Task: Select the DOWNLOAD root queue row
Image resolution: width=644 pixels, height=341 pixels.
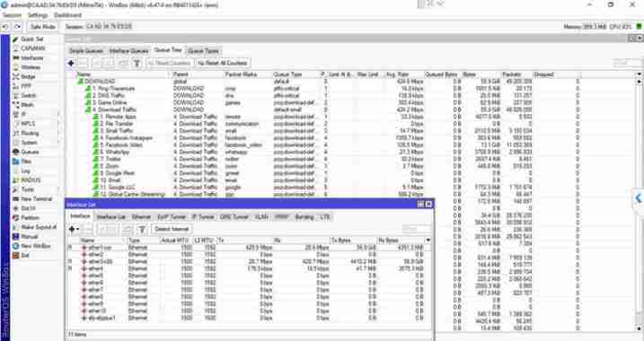Action: [329, 82]
